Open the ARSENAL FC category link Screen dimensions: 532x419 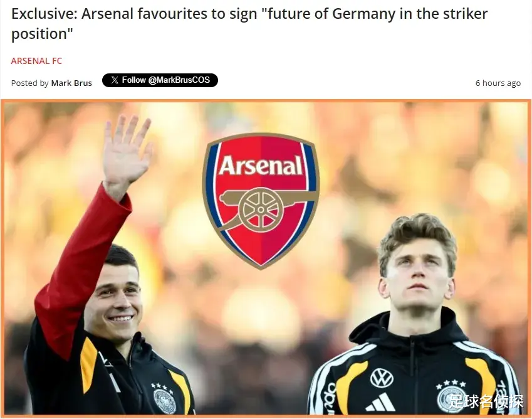pyautogui.click(x=36, y=61)
